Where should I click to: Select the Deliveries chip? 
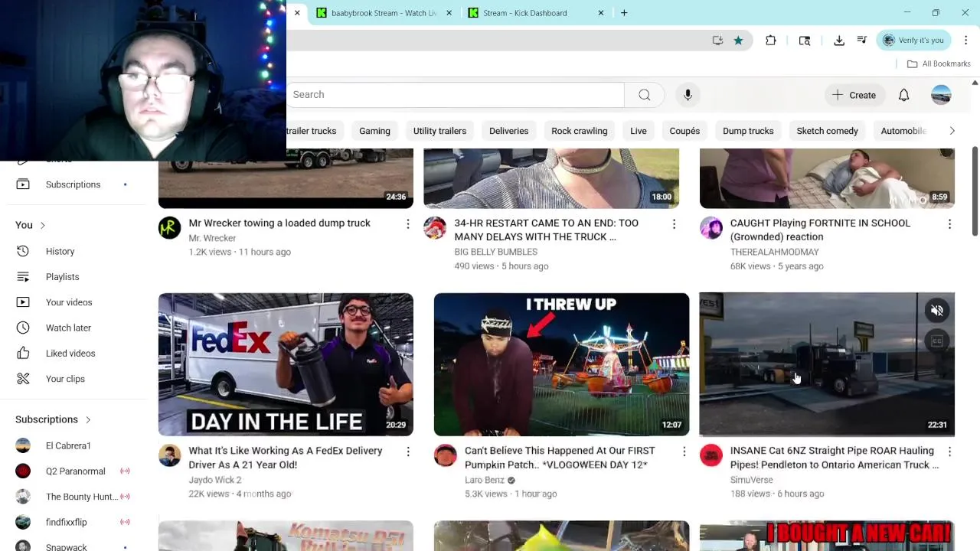pos(509,131)
